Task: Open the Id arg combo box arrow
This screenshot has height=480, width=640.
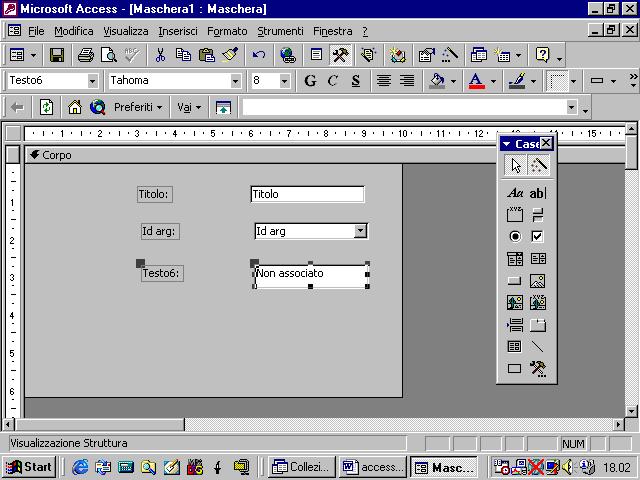Action: point(360,231)
